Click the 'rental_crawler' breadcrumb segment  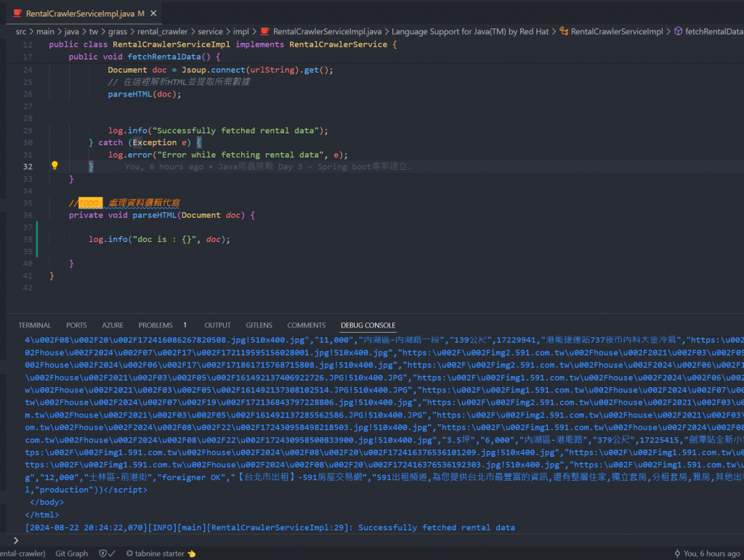click(163, 31)
